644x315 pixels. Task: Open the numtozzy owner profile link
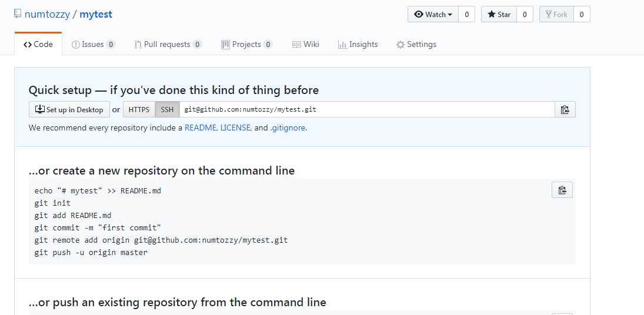click(47, 14)
